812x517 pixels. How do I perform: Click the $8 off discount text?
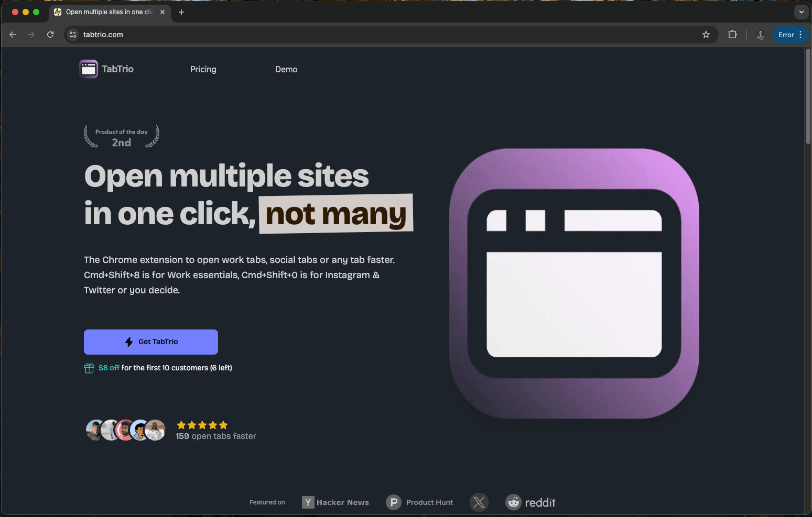click(109, 368)
